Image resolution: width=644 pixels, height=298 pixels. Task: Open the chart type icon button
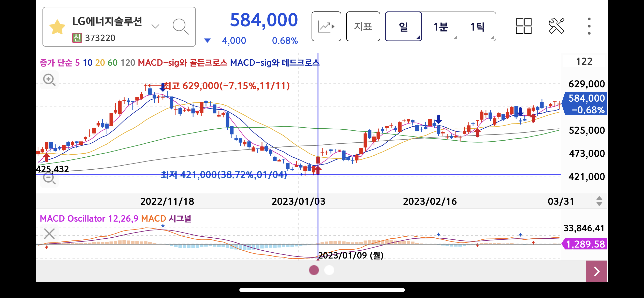[x=326, y=26]
